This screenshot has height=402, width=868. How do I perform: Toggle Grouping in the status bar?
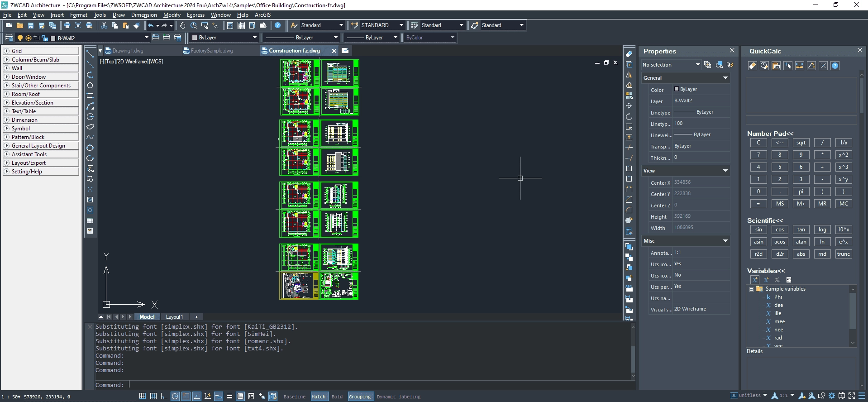click(x=360, y=397)
